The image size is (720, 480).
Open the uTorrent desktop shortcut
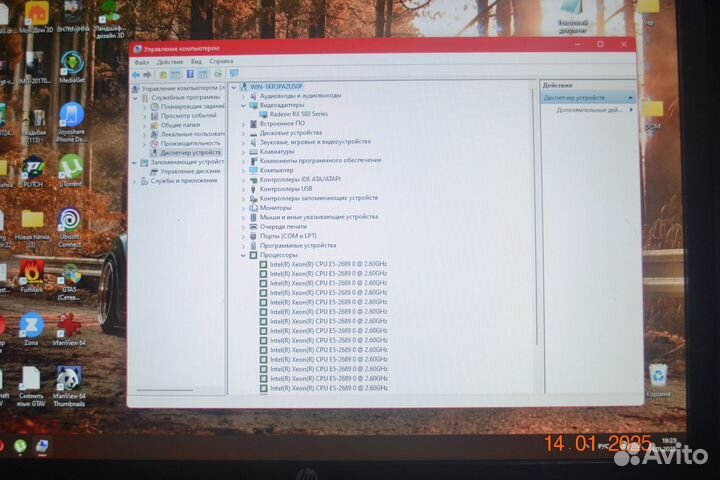(x=70, y=168)
